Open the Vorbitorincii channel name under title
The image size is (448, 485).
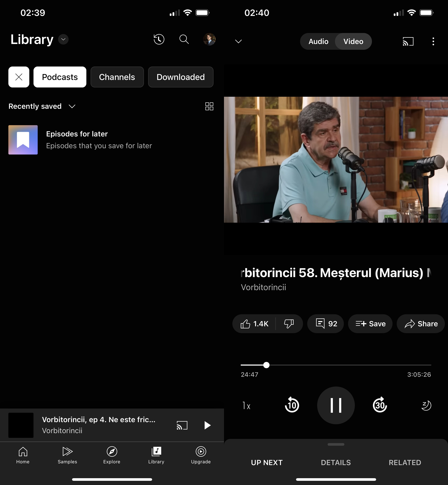(x=264, y=287)
